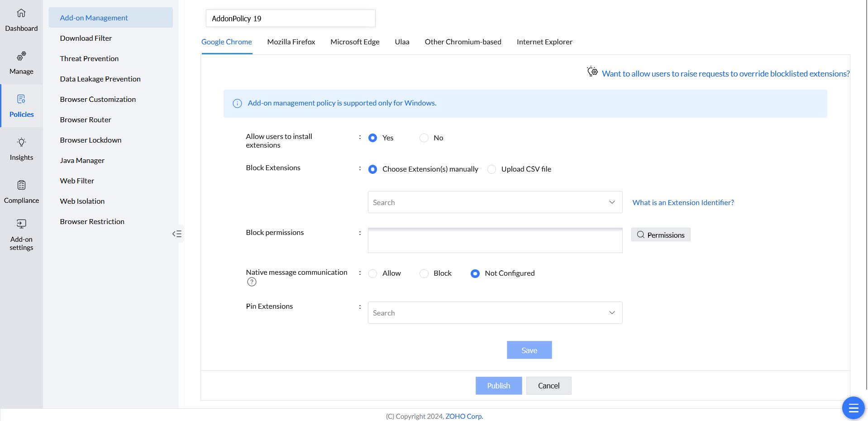Screen dimensions: 868x421
Task: Open the Dashboard home icon
Action: pyautogui.click(x=21, y=13)
